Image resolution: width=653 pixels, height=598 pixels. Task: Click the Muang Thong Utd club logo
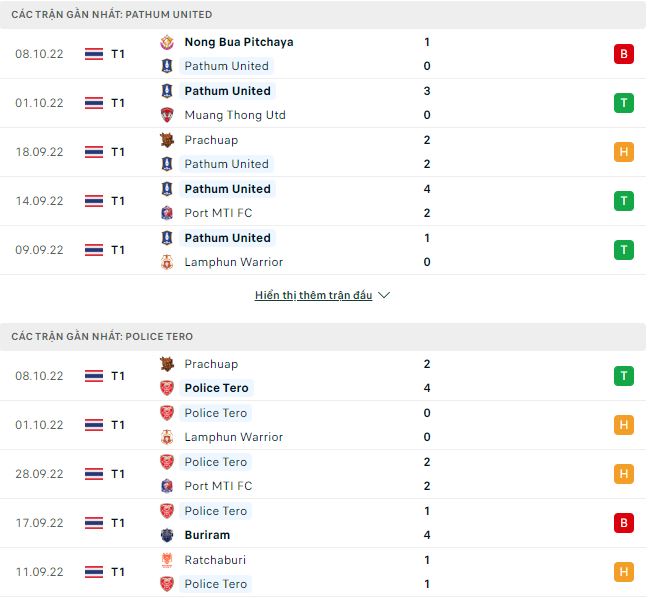pos(167,115)
